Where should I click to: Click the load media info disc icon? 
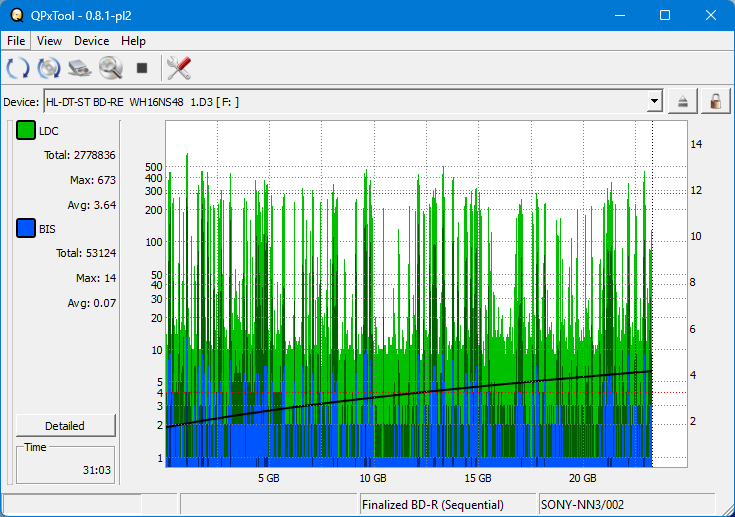pos(49,68)
